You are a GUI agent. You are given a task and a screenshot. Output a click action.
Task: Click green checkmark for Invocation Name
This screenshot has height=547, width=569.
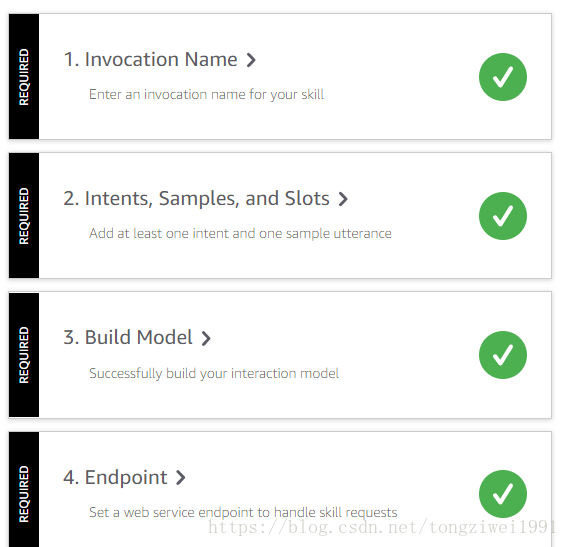coord(503,77)
